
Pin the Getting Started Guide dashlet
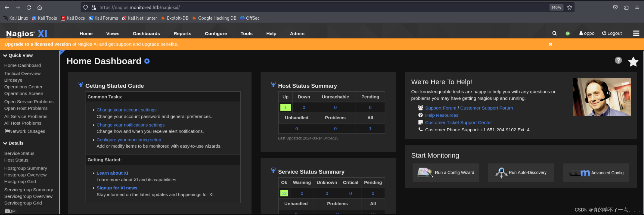point(81,84)
